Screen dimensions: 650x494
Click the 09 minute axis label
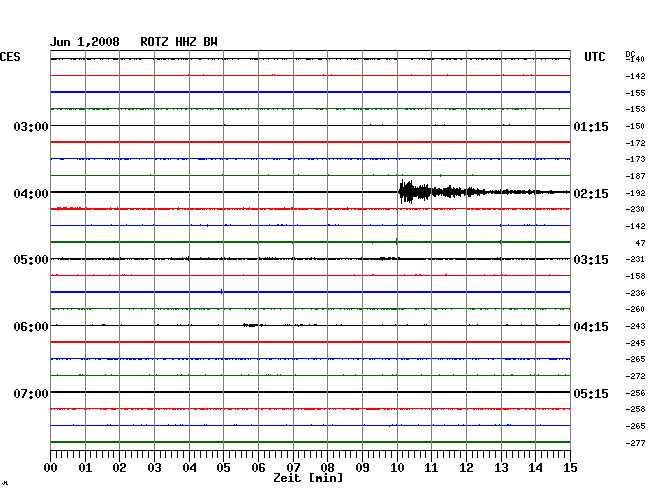(x=362, y=467)
